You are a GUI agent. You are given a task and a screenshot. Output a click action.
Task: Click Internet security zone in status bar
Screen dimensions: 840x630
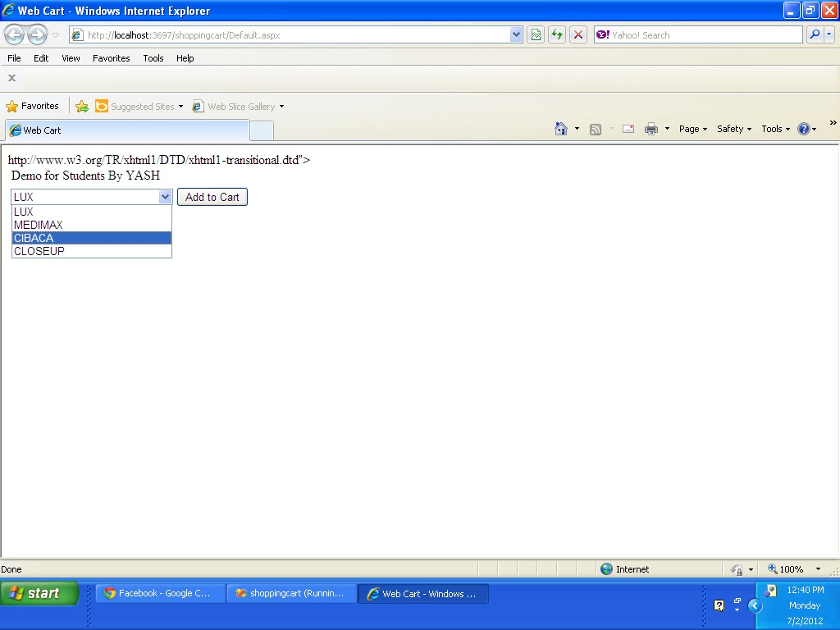[x=624, y=569]
